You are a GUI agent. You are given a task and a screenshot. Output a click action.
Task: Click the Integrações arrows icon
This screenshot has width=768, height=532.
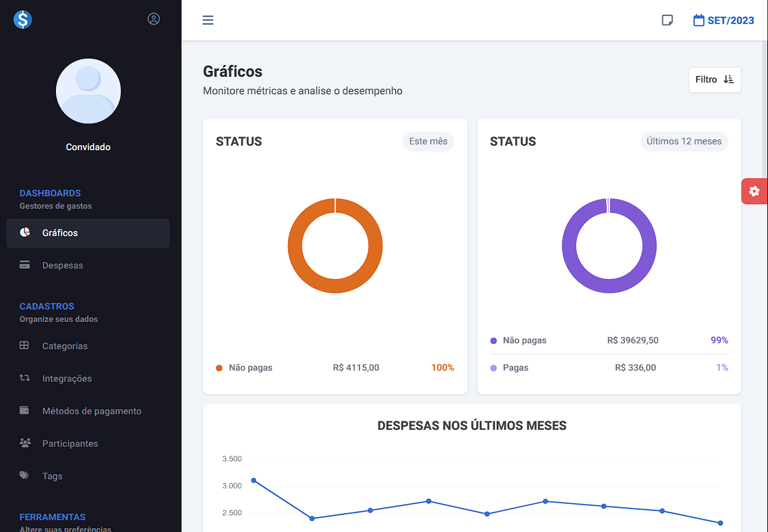(x=25, y=378)
